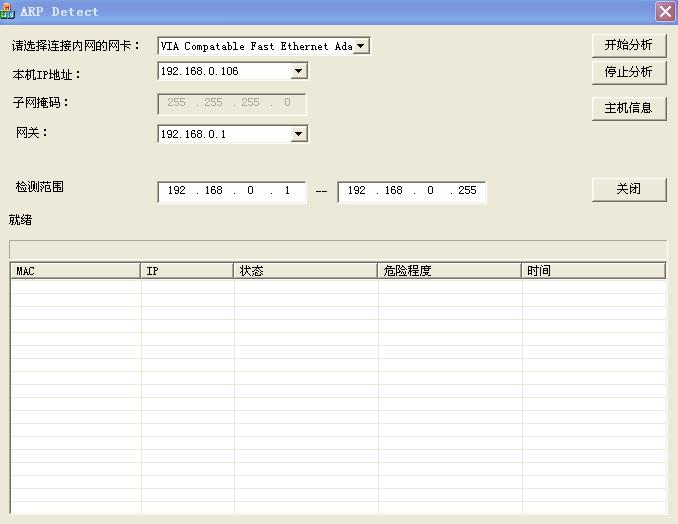Click the end range IP field
The image size is (678, 524).
click(x=411, y=191)
